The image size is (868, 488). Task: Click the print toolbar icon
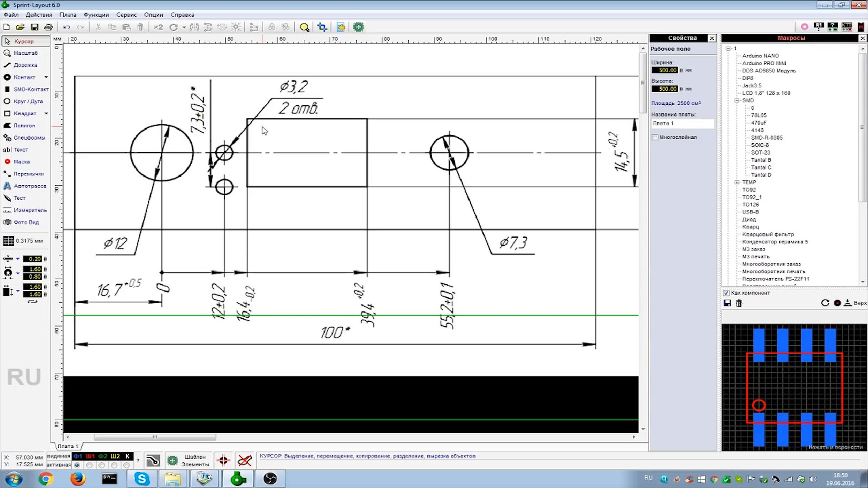pos(48,28)
